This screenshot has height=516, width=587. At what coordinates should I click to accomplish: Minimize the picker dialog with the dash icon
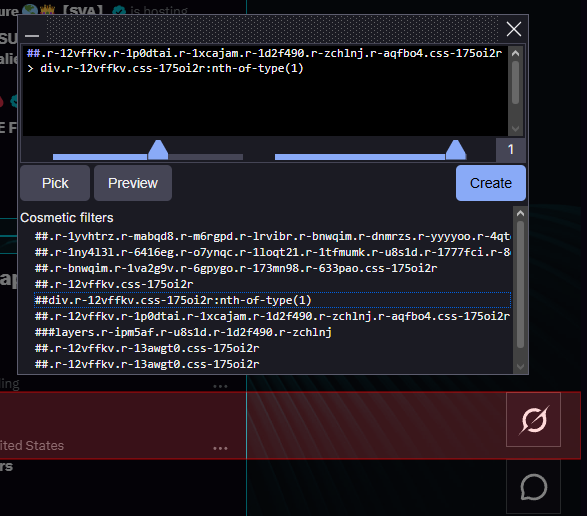click(32, 36)
